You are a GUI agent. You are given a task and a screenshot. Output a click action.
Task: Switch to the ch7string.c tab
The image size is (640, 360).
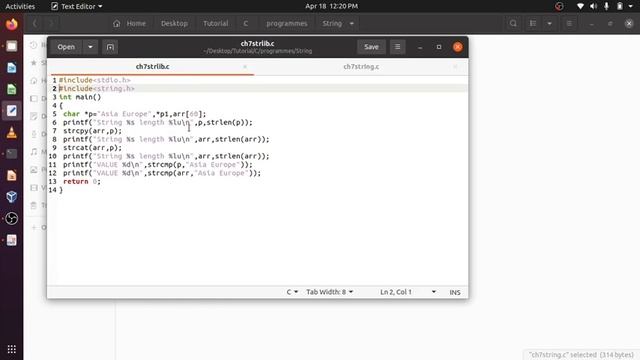(361, 67)
